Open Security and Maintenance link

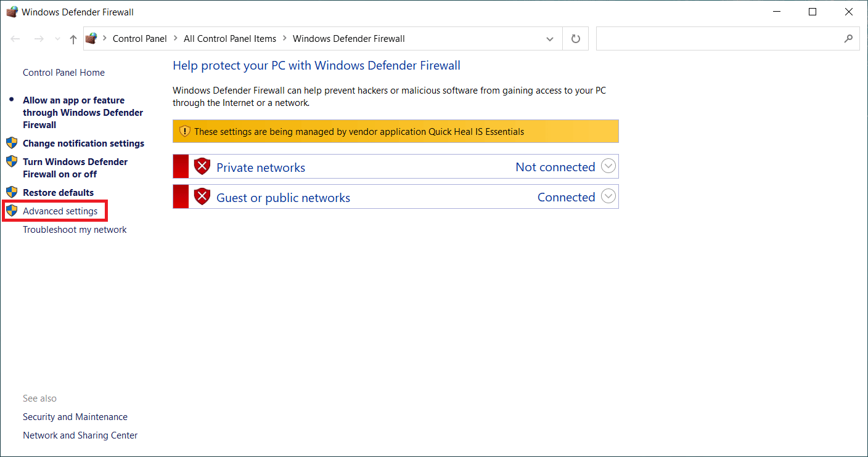75,417
